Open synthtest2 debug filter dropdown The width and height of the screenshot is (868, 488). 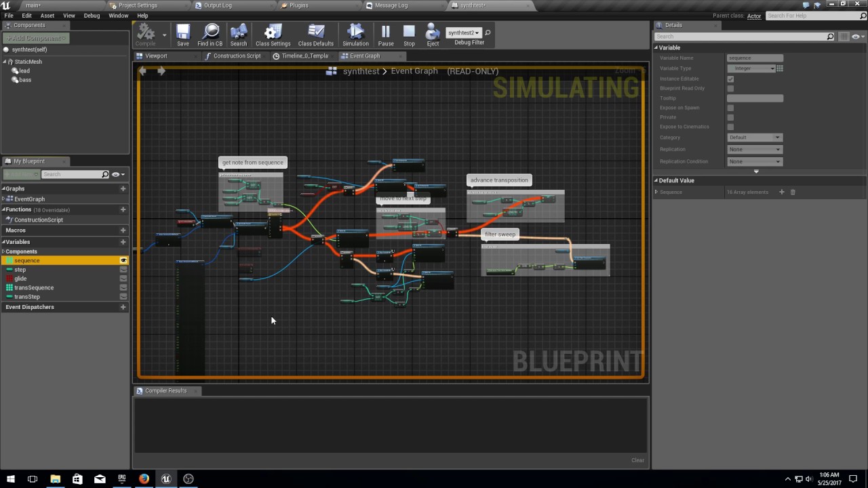tap(464, 33)
